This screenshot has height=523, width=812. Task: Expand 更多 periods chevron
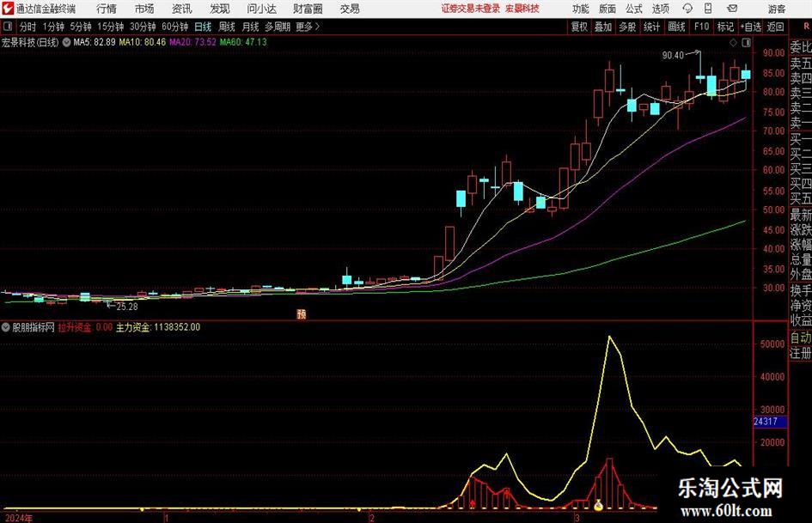pos(317,27)
